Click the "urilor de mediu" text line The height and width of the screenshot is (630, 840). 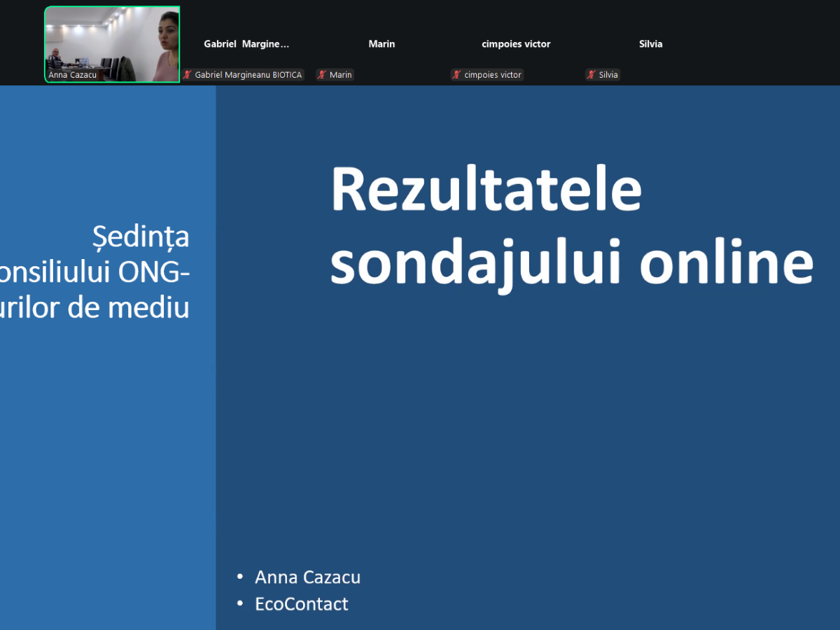(x=94, y=308)
